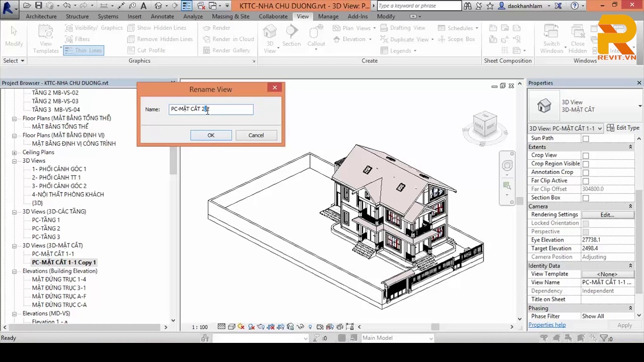Click the Undo arrow icon

(x=67, y=6)
